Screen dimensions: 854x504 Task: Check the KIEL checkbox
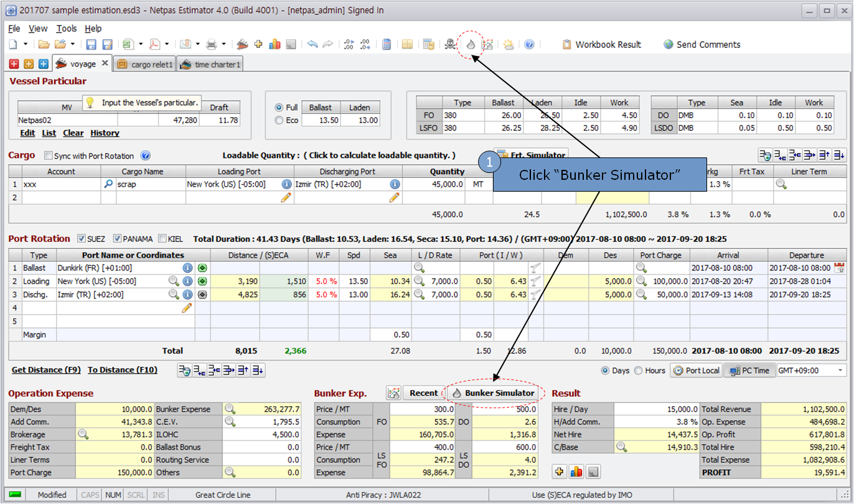(x=162, y=238)
